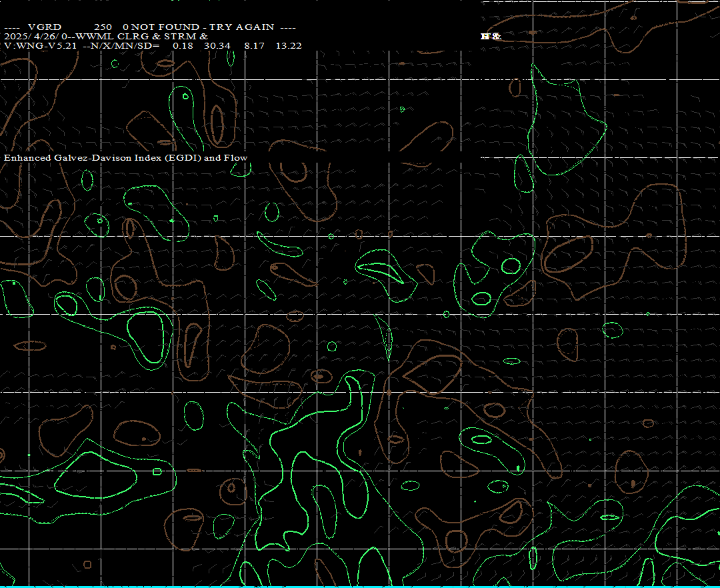Select the "WWML CLRG & STRM &" label
The width and height of the screenshot is (720, 588).
click(141, 36)
